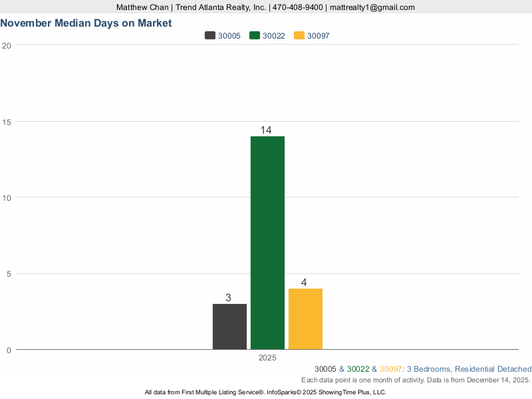Click the data label 3 above gray bar
Screen dimensions: 532x399
click(x=228, y=298)
